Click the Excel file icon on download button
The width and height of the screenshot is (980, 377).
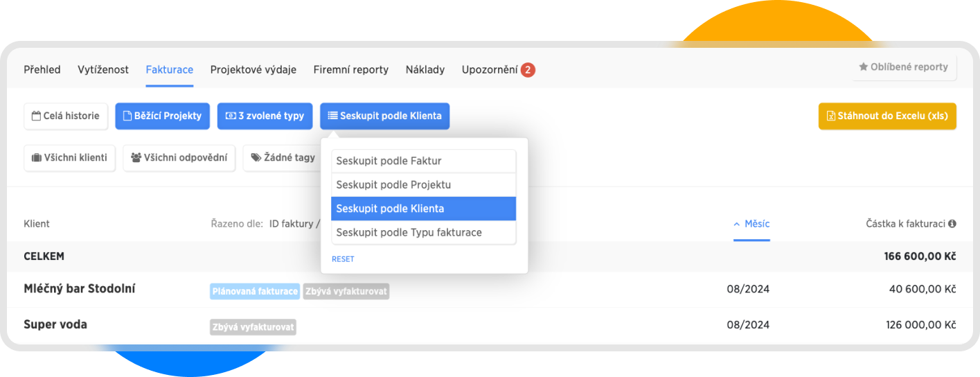pos(831,116)
